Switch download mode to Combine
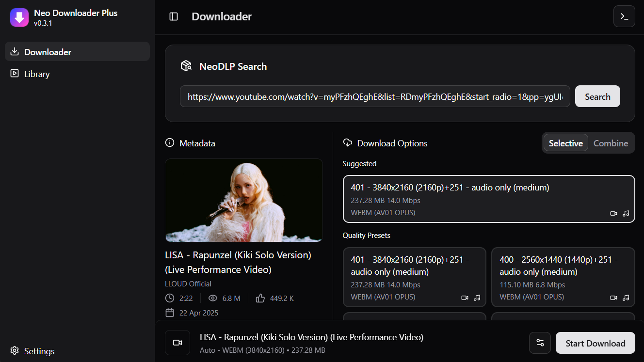Viewport: 644px width, 362px height. pos(611,143)
